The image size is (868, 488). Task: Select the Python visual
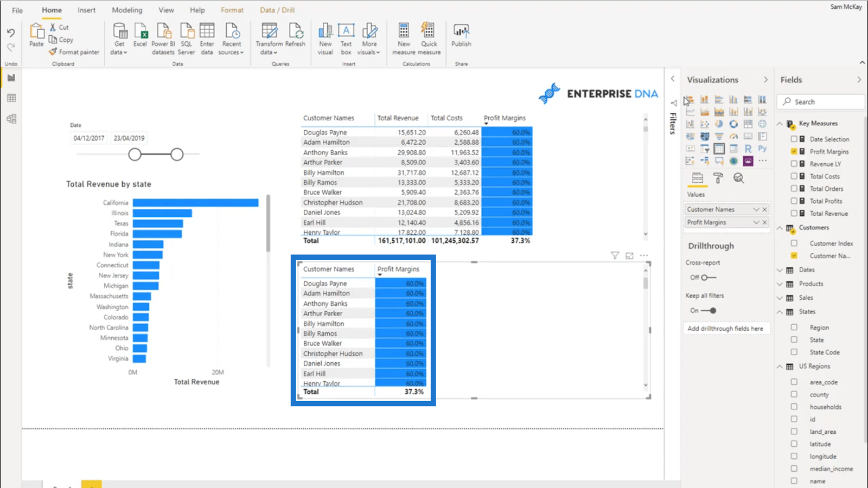click(762, 148)
